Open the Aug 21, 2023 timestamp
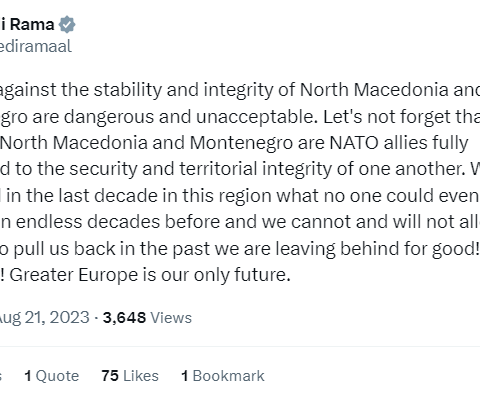This screenshot has height=403, width=480. tap(44, 318)
